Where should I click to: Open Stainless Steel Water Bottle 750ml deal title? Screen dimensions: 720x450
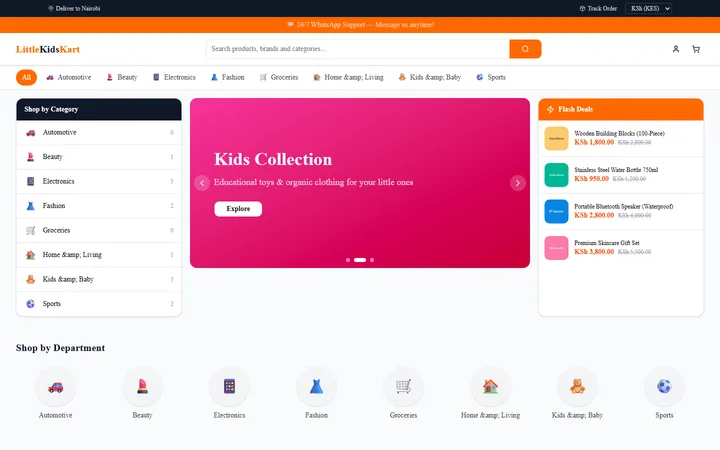(616, 170)
